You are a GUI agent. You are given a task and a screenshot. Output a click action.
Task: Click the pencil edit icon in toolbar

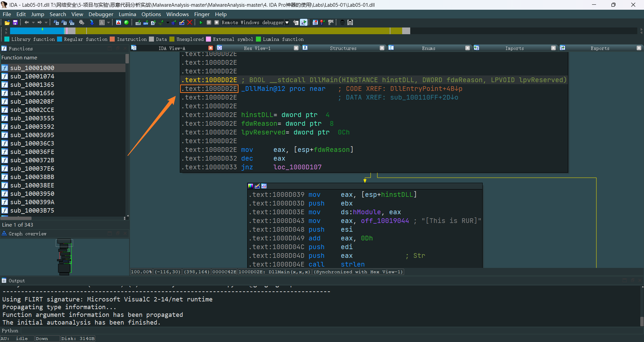pyautogui.click(x=182, y=22)
